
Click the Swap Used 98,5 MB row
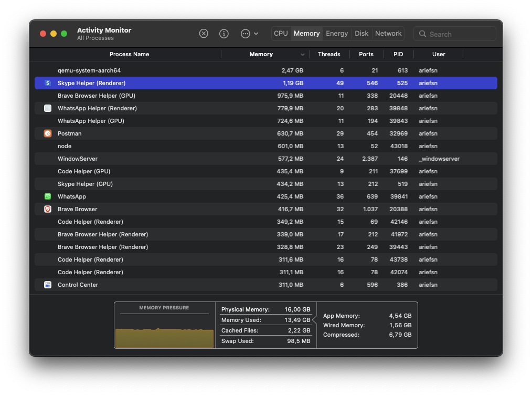pyautogui.click(x=265, y=341)
